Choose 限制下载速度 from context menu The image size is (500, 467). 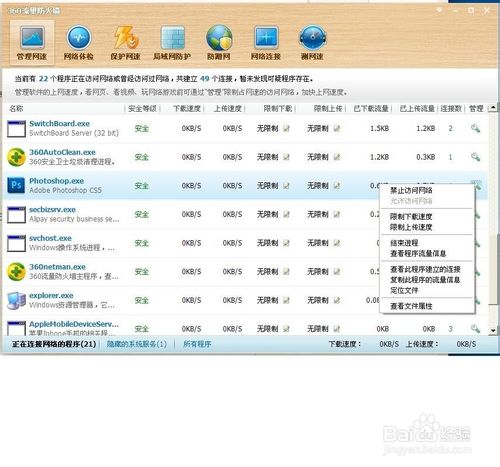pos(411,217)
